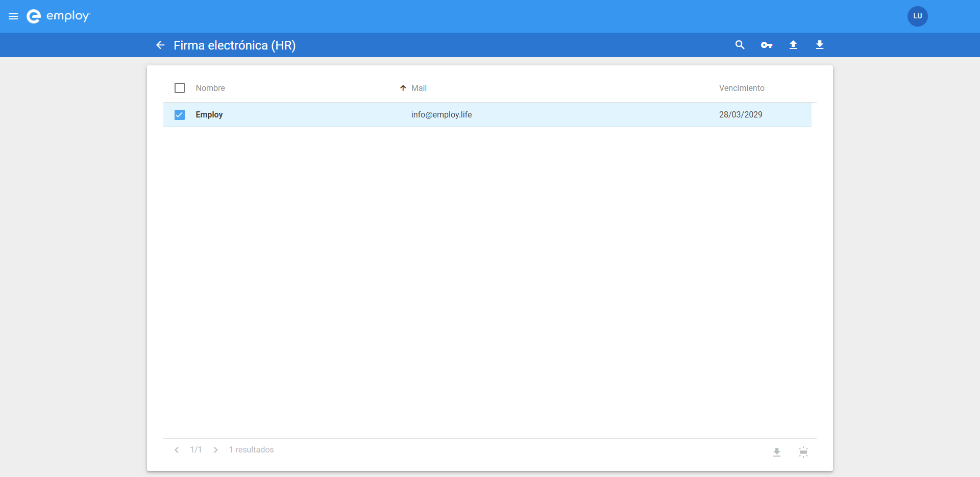Click the 1/1 page indicator

[196, 450]
